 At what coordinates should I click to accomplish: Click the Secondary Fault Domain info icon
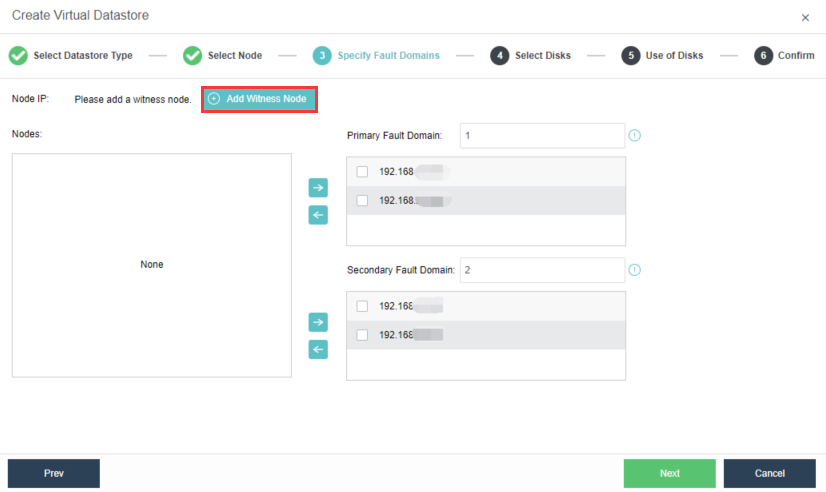(x=634, y=270)
